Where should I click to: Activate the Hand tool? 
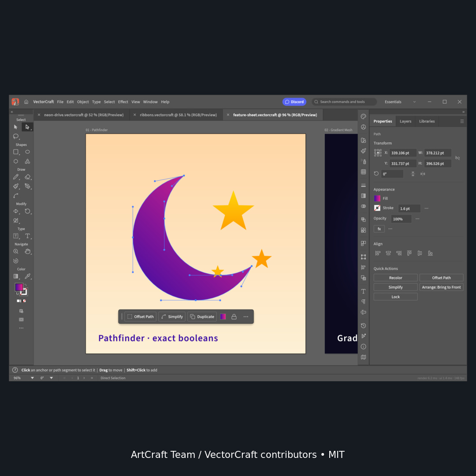(27, 251)
